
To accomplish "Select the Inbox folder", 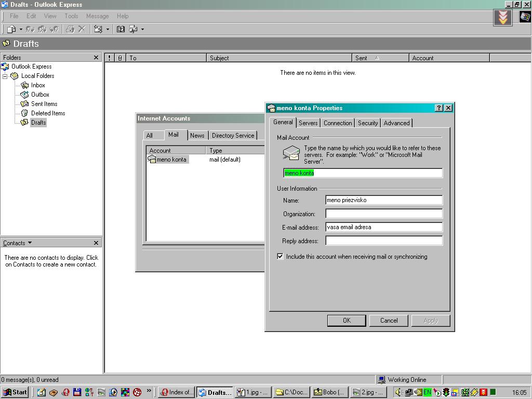I will pyautogui.click(x=38, y=85).
